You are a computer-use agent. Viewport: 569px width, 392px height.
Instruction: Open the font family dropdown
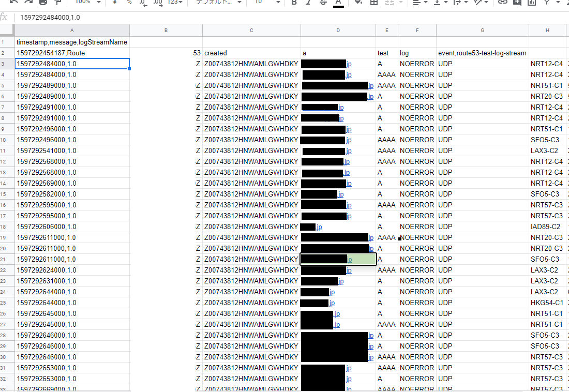[x=218, y=2]
